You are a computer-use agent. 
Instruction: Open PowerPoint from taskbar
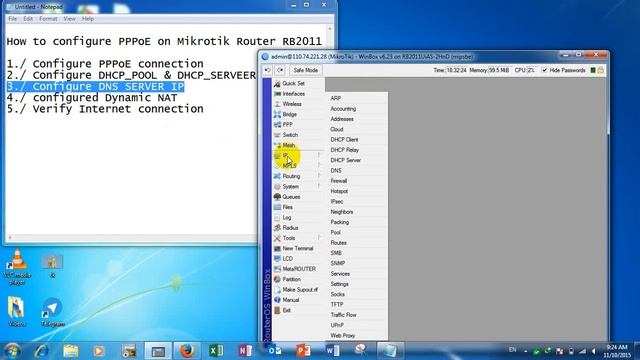coord(303,351)
